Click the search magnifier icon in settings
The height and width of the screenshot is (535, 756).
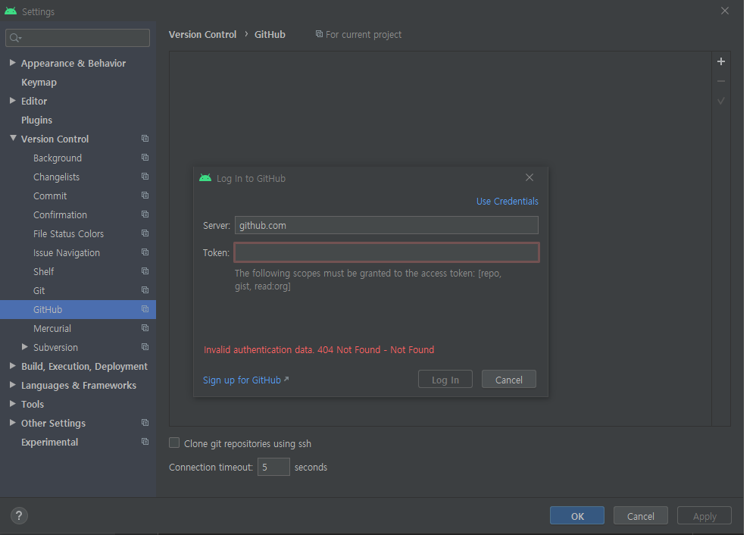click(15, 38)
